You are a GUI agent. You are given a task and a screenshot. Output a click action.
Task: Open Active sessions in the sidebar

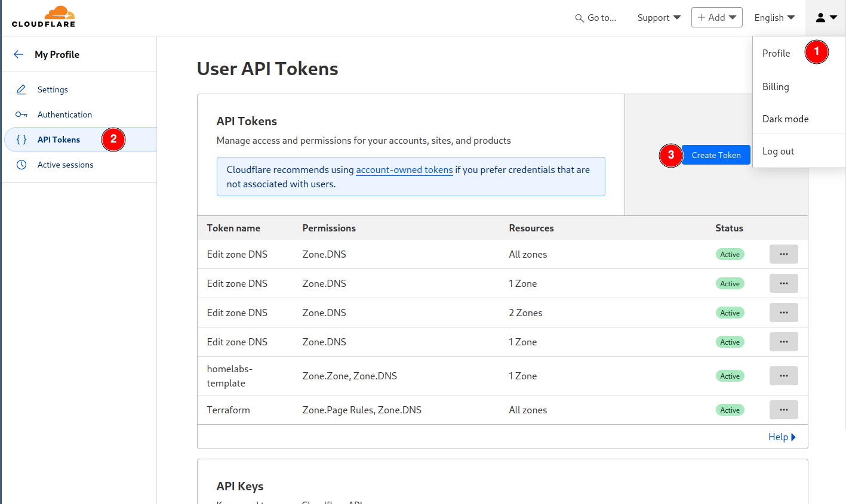tap(66, 165)
